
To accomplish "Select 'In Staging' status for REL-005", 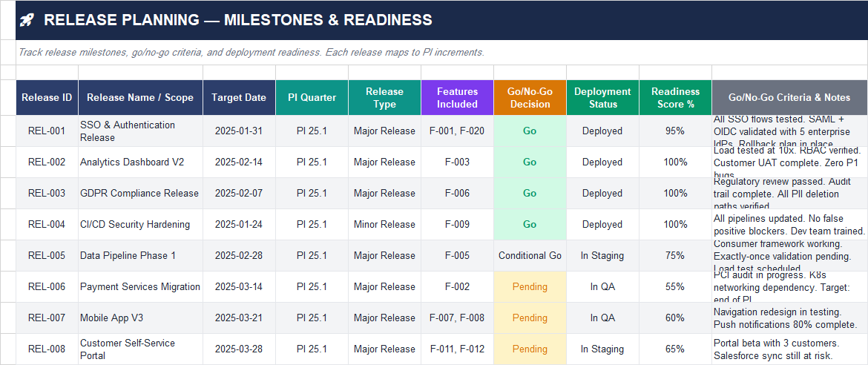I will click(x=603, y=255).
